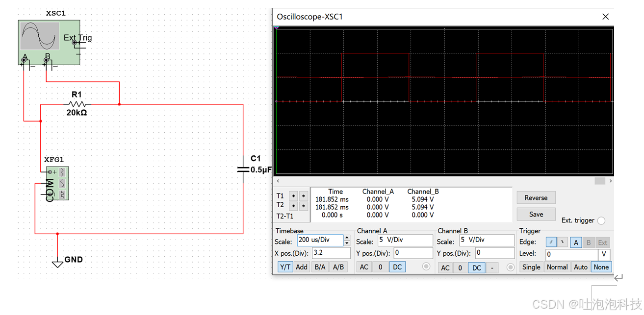Screen dimensions: 644x315
Task: Choose Normal trigger mode
Action: point(557,267)
